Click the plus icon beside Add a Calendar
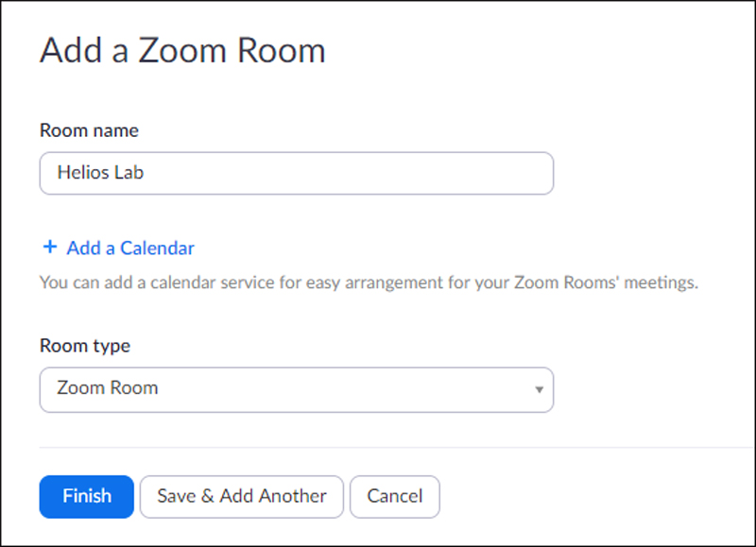Screen dimensions: 756x547 (48, 248)
